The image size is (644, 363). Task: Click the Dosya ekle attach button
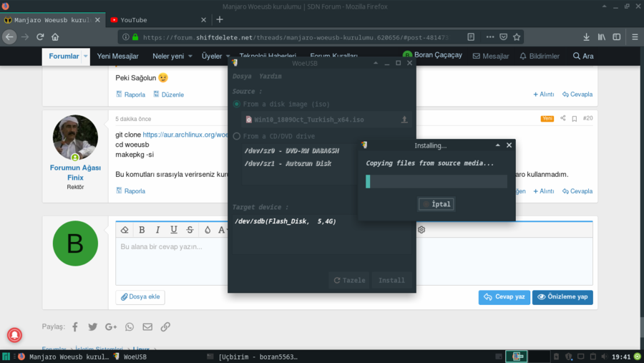pyautogui.click(x=140, y=297)
